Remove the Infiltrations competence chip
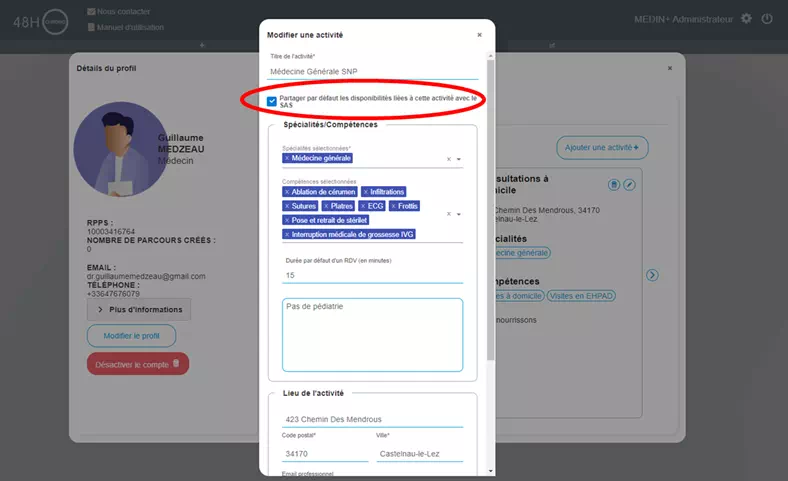Image resolution: width=788 pixels, height=481 pixels. tap(366, 192)
